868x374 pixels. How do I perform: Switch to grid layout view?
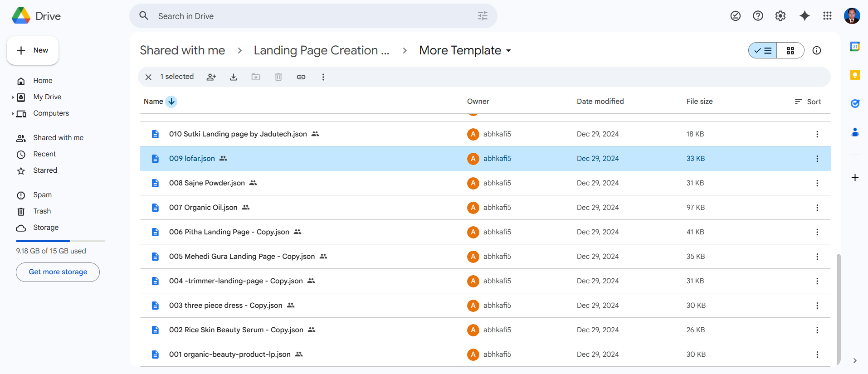(790, 50)
